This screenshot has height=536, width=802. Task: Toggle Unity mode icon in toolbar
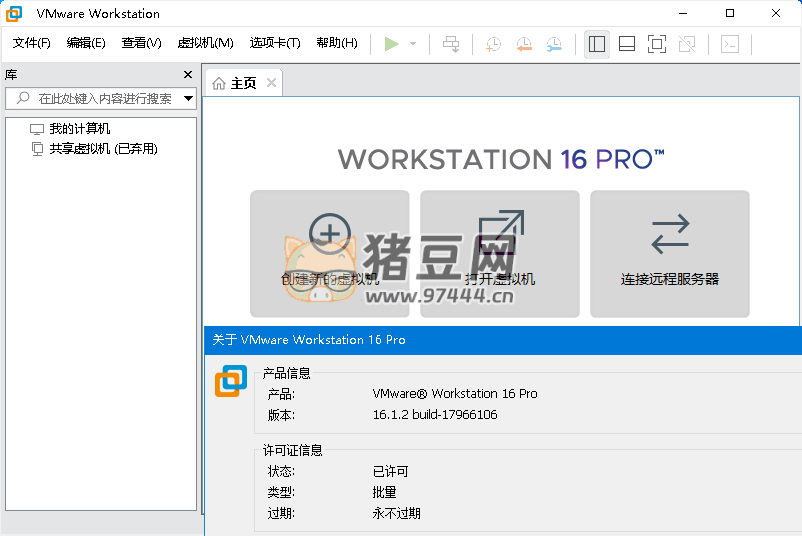(687, 43)
